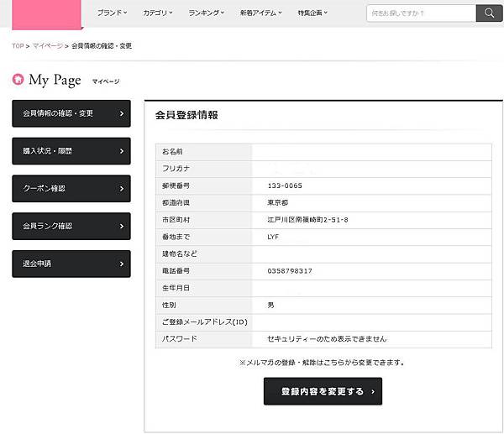Image resolution: width=504 pixels, height=434 pixels.
Task: Click postal code value 133-0065
Action: 285,186
